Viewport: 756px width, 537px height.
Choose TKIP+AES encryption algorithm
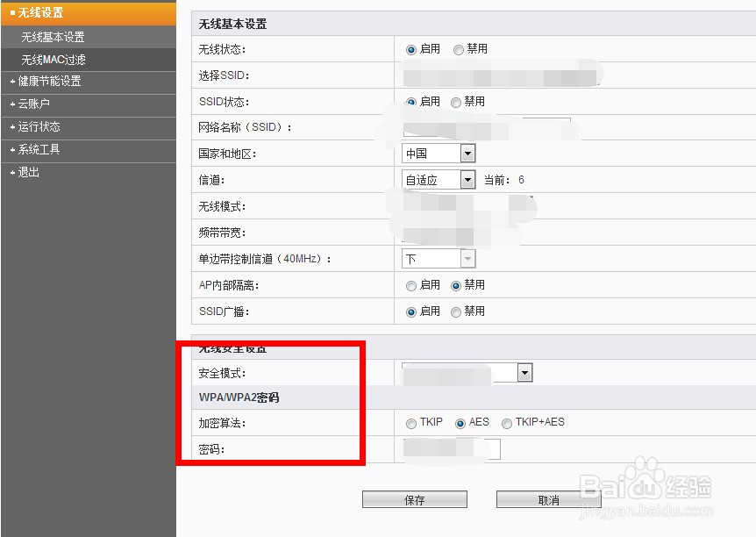(507, 424)
